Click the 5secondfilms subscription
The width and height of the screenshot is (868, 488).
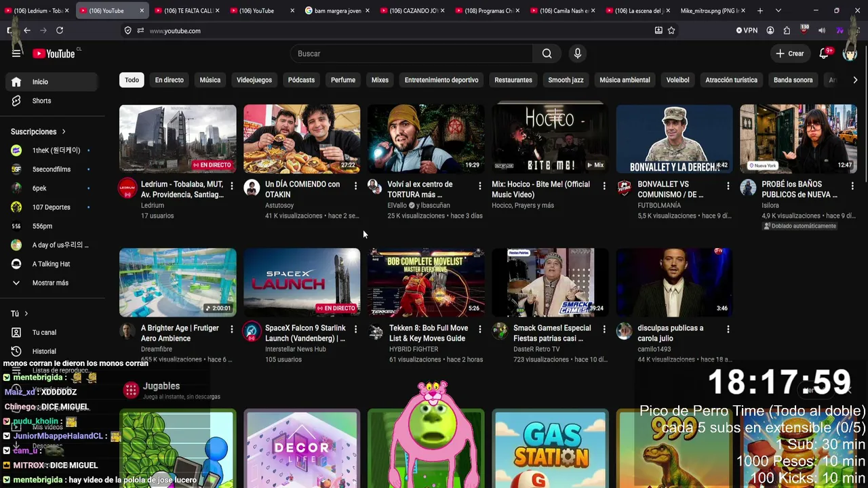(52, 169)
